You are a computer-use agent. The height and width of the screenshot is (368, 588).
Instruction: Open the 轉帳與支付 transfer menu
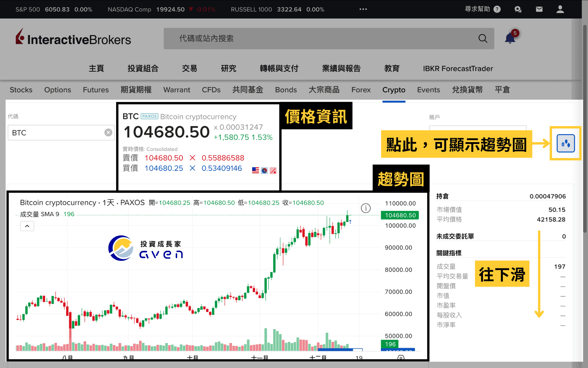coord(279,69)
